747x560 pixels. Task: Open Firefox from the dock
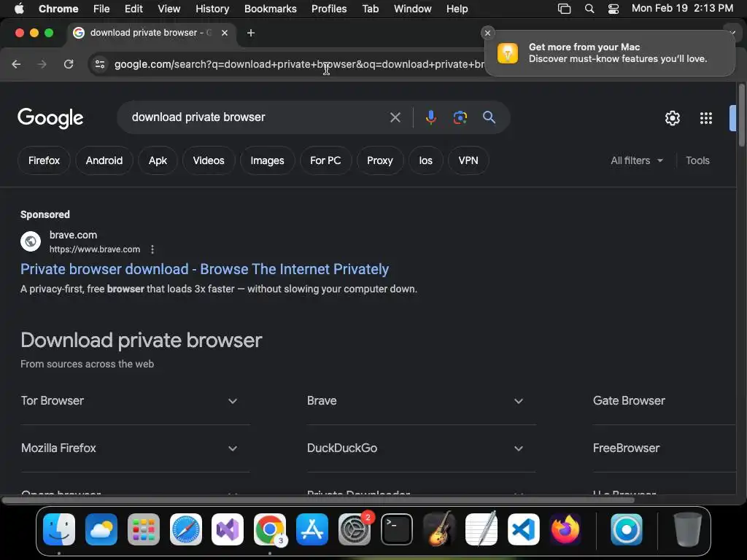tap(565, 529)
